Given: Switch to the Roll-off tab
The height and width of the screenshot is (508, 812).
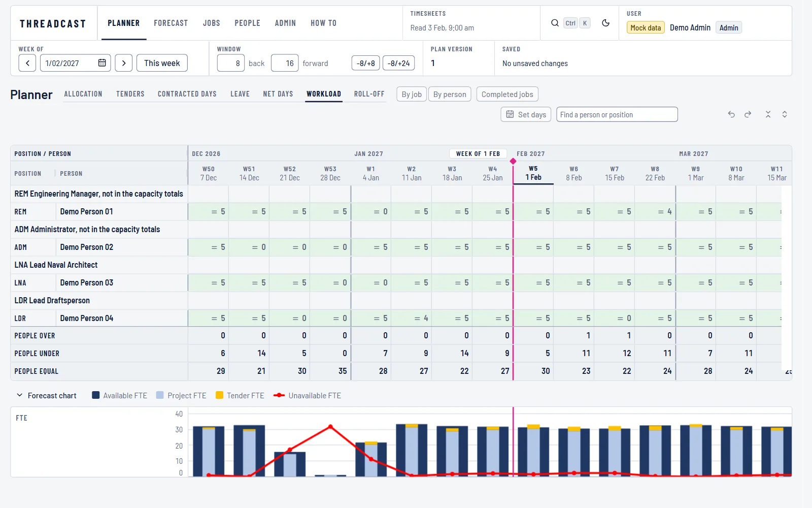Looking at the screenshot, I should [369, 94].
